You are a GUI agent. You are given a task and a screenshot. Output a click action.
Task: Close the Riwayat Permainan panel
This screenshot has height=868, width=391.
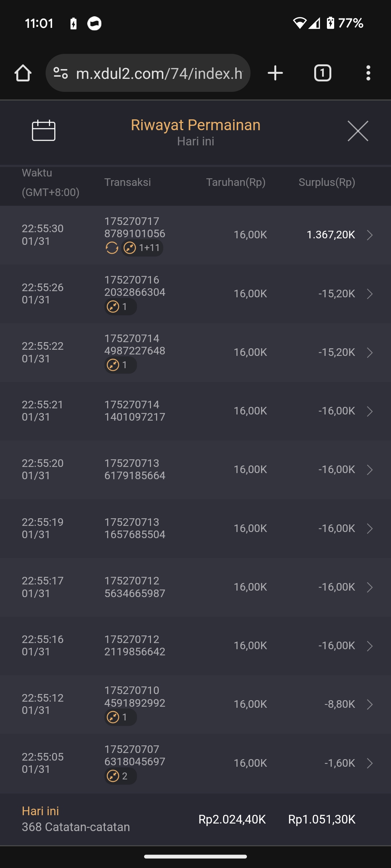tap(358, 131)
